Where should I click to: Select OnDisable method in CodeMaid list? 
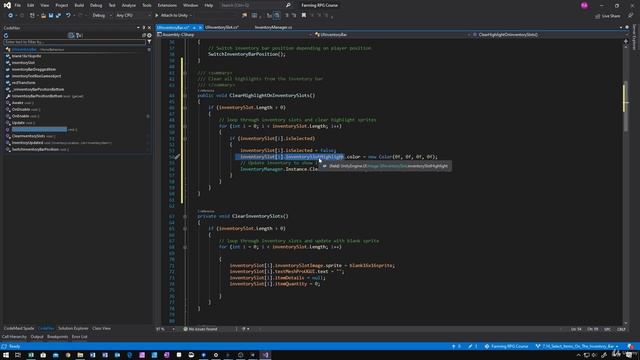click(21, 109)
